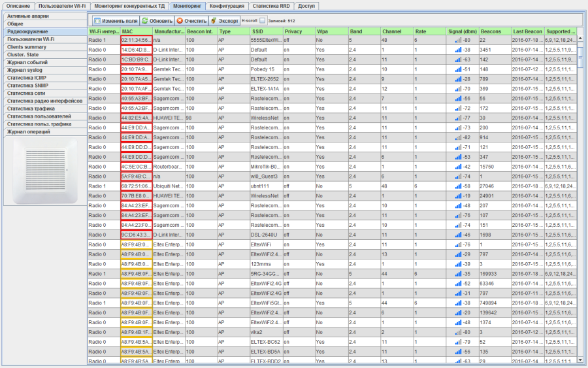Viewport: 588px width, 368px height.
Task: Open the Пользователи Wi-Fi top tab
Action: tap(62, 5)
